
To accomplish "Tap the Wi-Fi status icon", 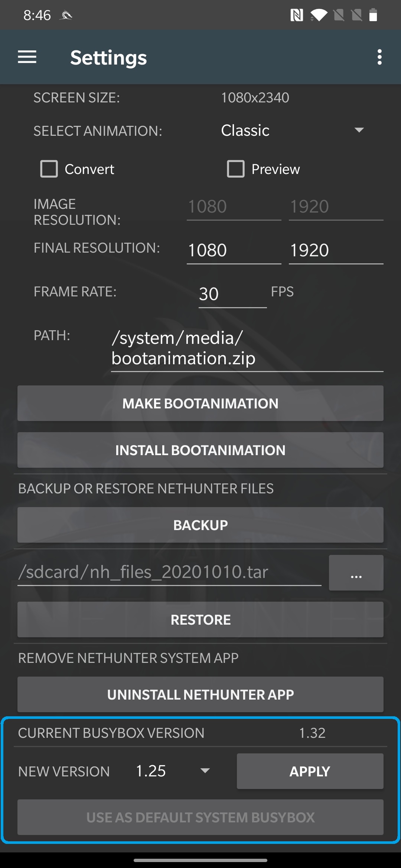I will [x=319, y=15].
